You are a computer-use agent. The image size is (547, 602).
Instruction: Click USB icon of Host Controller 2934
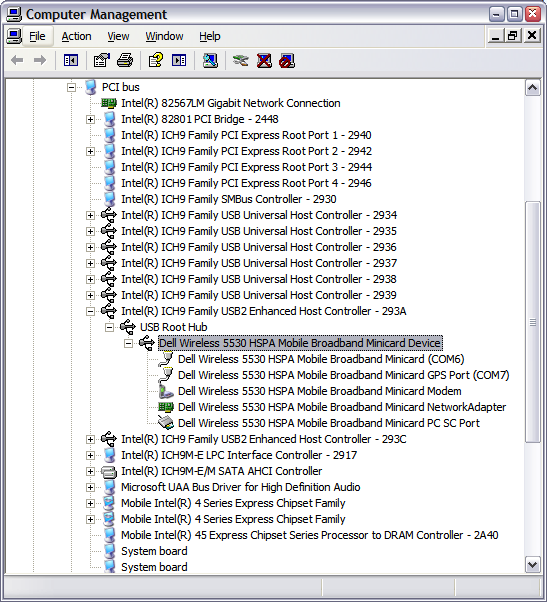(x=109, y=215)
